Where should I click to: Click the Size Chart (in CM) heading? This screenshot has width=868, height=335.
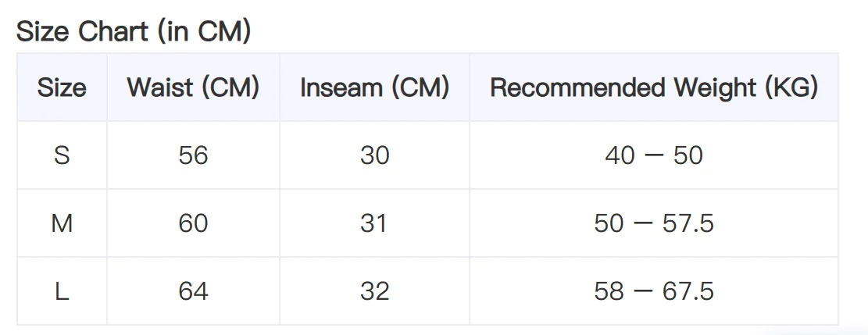pyautogui.click(x=134, y=31)
